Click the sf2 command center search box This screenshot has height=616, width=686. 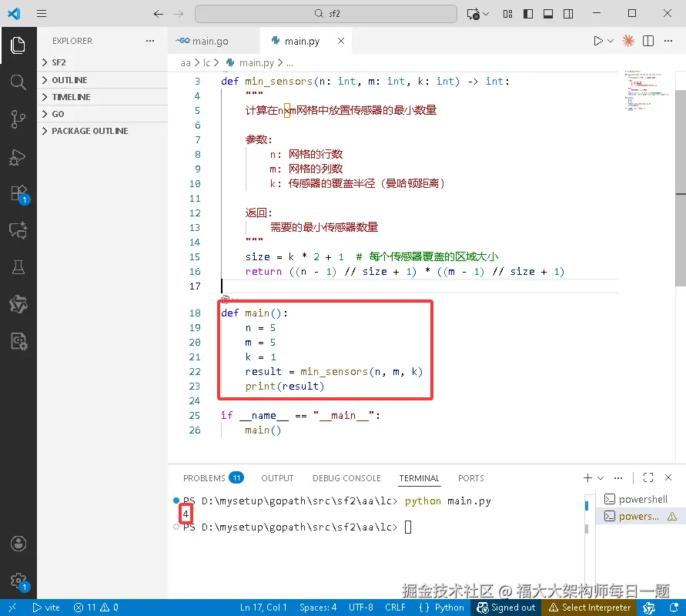tap(326, 14)
